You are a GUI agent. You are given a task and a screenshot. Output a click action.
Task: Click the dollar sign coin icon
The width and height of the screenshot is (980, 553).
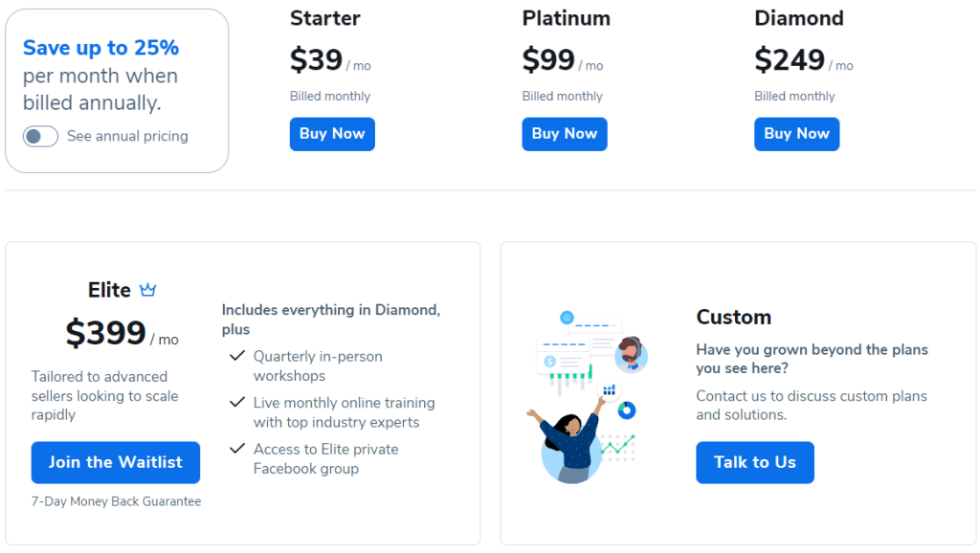[x=550, y=361]
